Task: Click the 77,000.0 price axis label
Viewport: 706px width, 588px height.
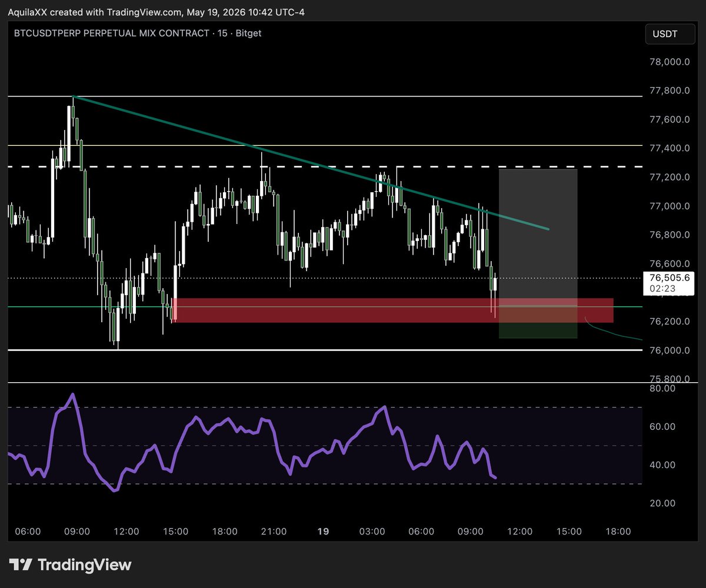Action: click(x=670, y=206)
